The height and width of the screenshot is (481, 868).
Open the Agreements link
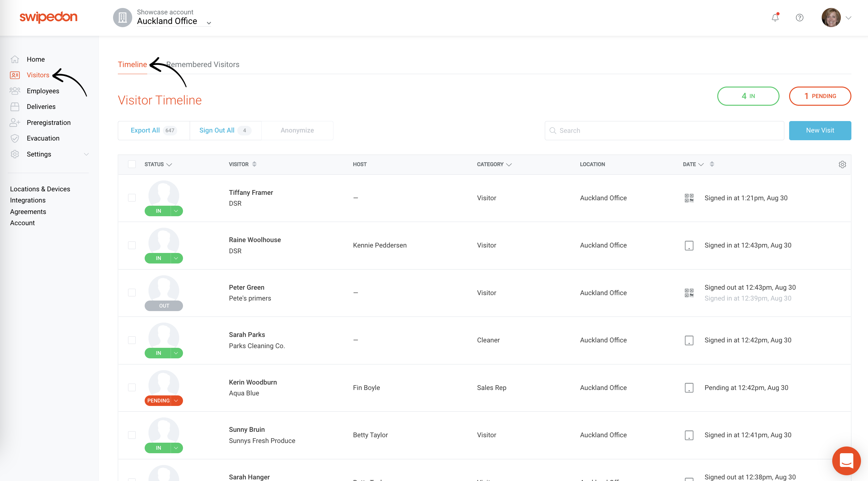[x=28, y=212]
